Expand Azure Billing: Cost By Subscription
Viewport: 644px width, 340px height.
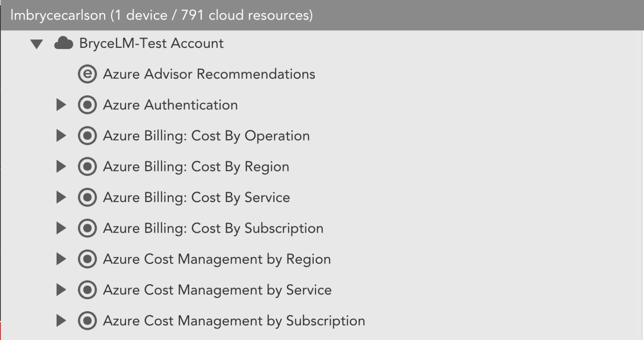[61, 228]
